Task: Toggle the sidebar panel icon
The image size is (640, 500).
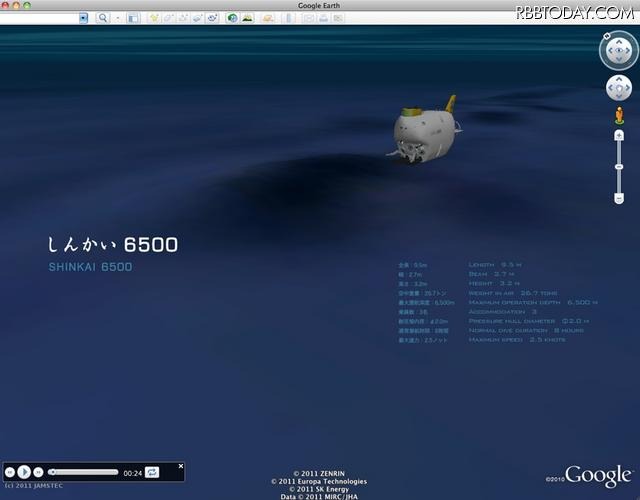Action: tap(133, 18)
